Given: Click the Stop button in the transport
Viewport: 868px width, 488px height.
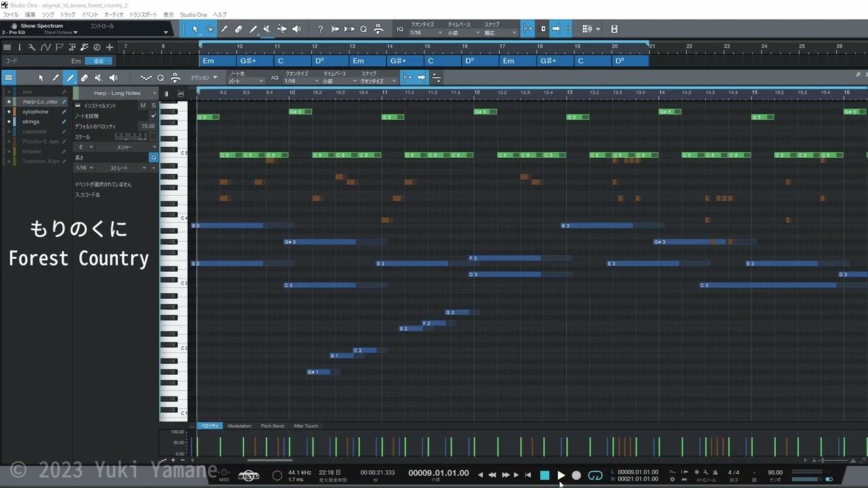Looking at the screenshot, I should (545, 475).
